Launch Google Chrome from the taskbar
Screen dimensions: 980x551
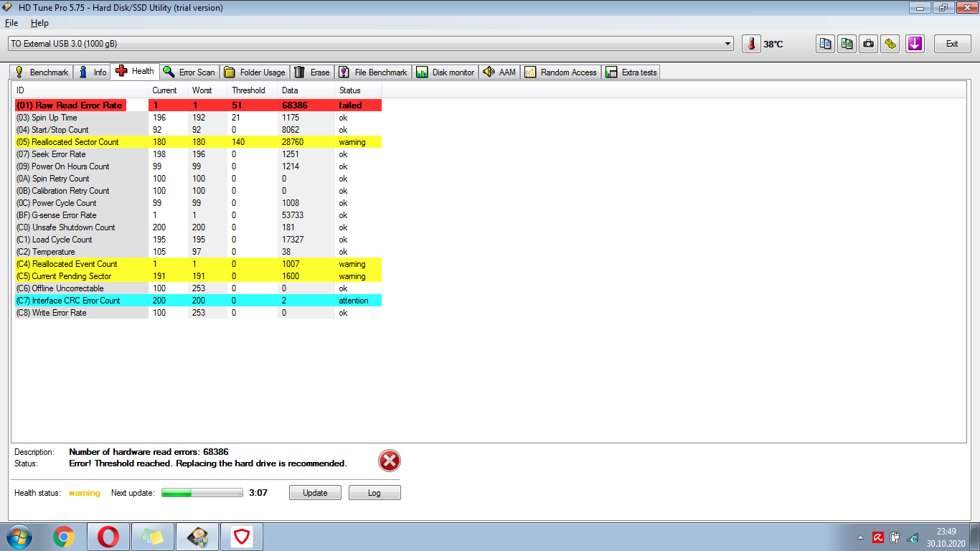tap(64, 537)
